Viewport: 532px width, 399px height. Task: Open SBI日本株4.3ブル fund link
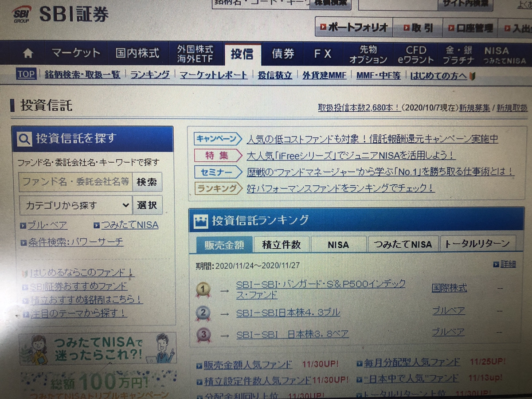click(288, 313)
